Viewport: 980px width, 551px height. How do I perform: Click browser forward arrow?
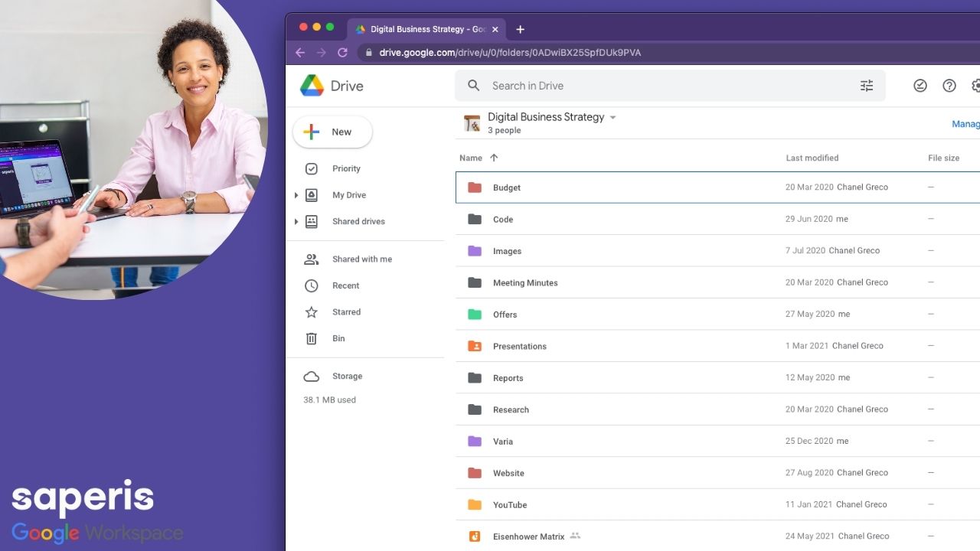point(322,53)
